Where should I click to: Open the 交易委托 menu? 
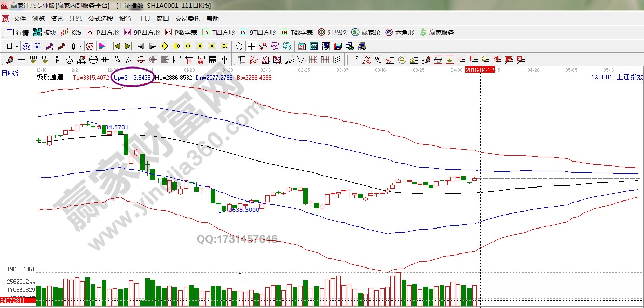tap(187, 18)
